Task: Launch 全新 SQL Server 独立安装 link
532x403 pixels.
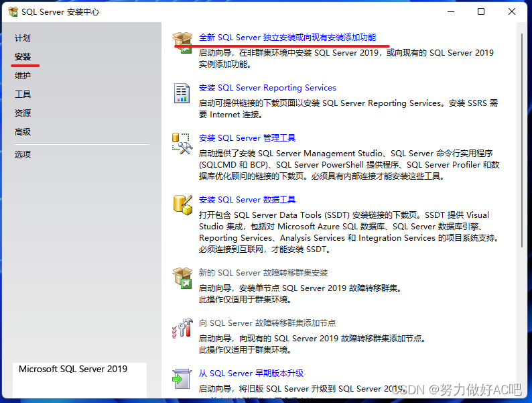Action: pos(287,38)
